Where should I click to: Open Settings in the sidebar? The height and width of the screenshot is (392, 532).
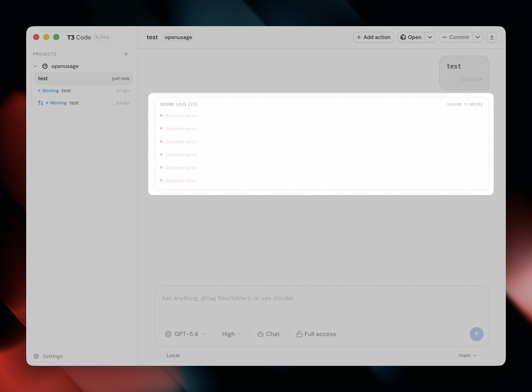point(48,356)
